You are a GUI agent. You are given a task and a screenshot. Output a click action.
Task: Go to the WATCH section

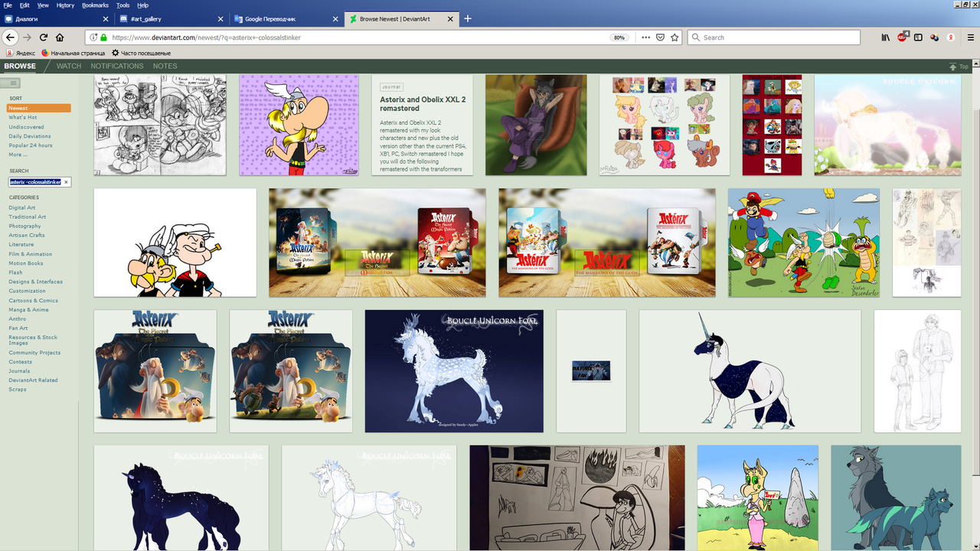[69, 66]
